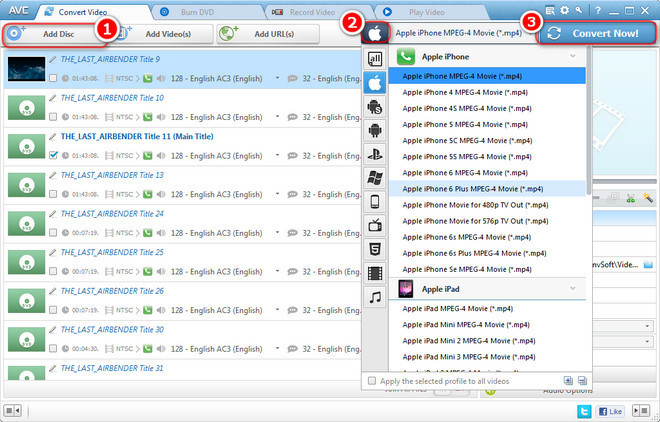Viewport: 660px width, 422px height.
Task: Check the Title 30 checkbox
Action: pyautogui.click(x=53, y=349)
